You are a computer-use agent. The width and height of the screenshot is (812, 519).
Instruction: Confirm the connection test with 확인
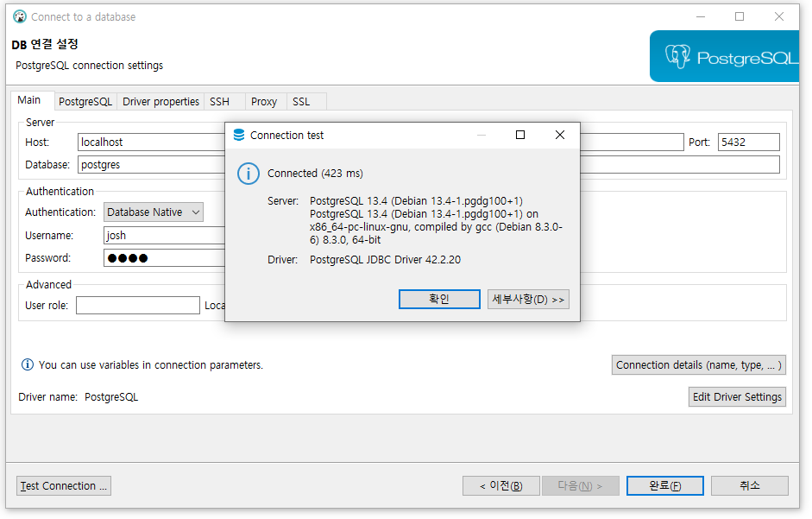pyautogui.click(x=439, y=299)
